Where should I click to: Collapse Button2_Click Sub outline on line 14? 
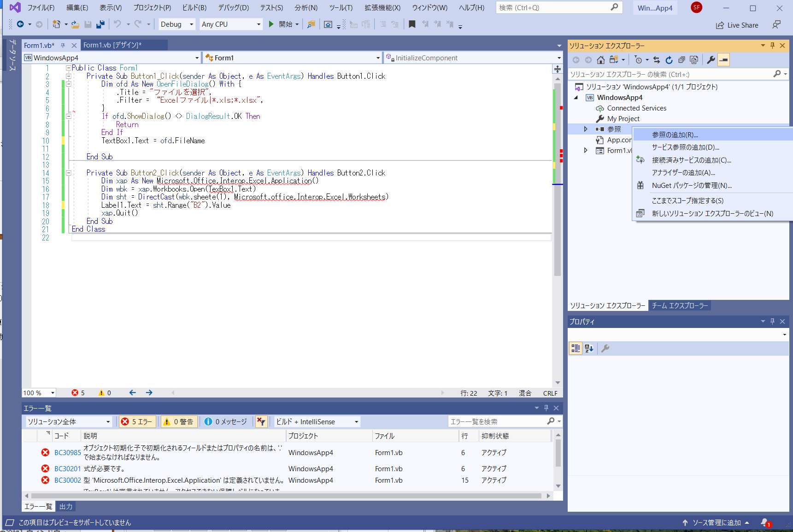[68, 173]
